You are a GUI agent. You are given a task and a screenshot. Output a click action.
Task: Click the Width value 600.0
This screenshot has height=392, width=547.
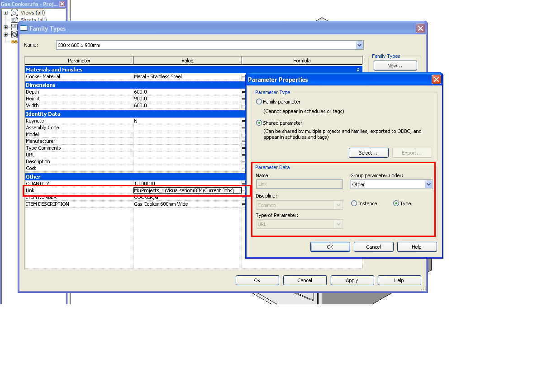pyautogui.click(x=187, y=105)
